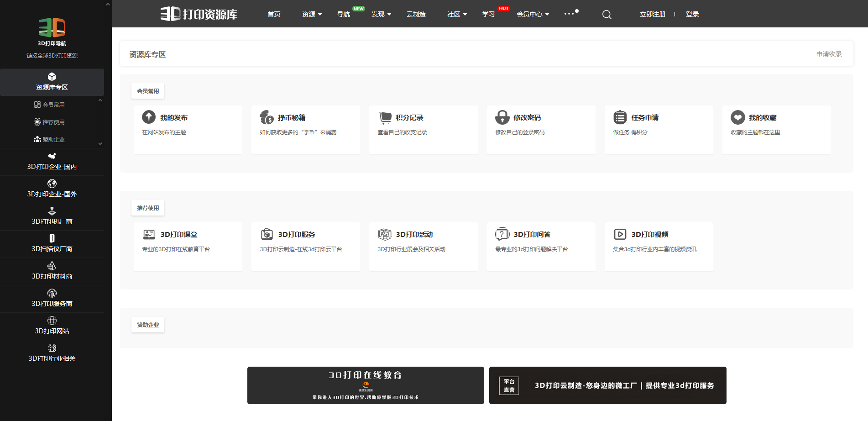
Task: Click the text 在网站发布的主题
Action: 164,132
